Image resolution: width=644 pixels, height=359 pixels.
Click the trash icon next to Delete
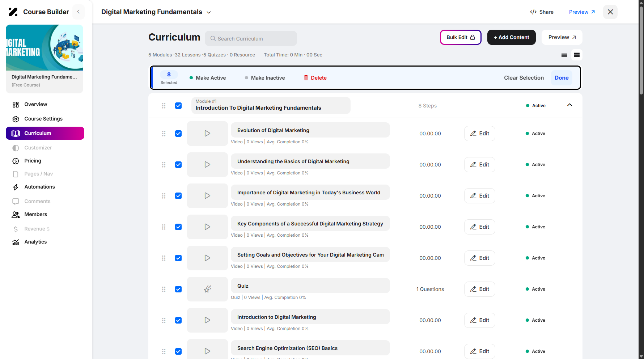pos(306,78)
